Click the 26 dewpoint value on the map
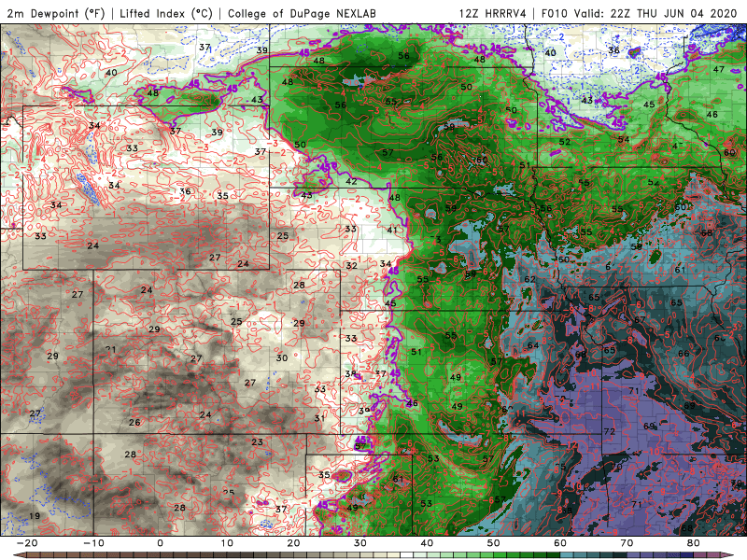 coord(134,423)
